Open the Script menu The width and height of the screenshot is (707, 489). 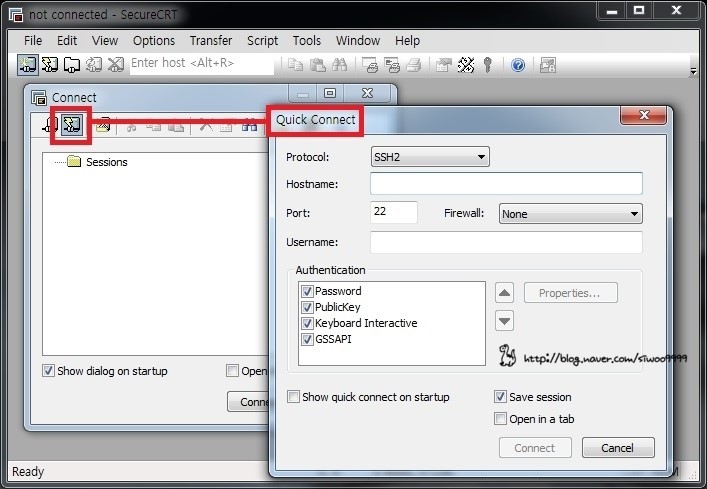click(262, 41)
